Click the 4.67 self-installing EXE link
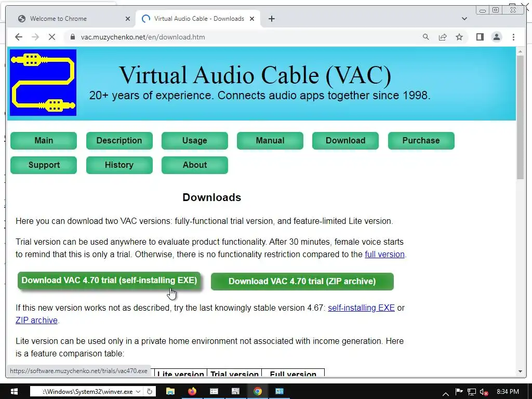This screenshot has width=532, height=399. pos(361,308)
